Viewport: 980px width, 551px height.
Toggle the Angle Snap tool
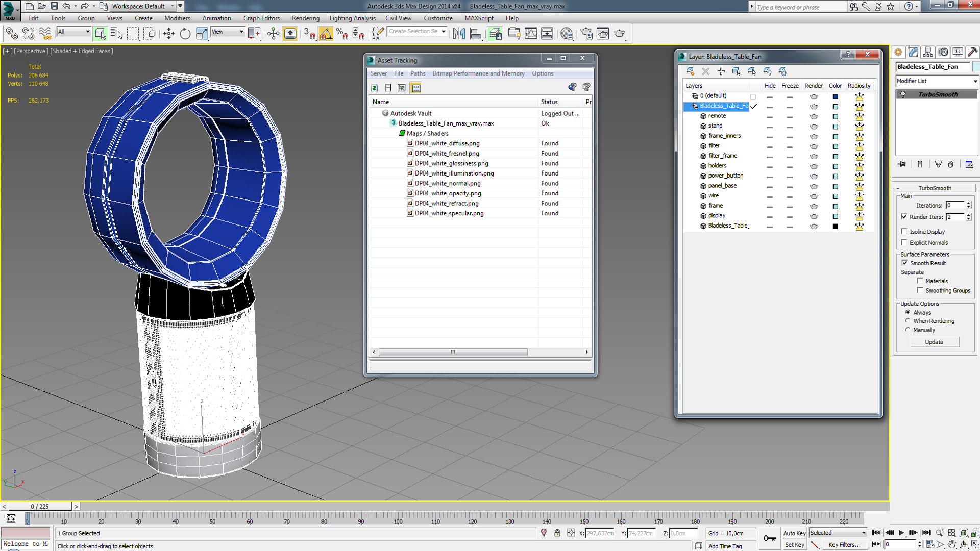tap(326, 34)
